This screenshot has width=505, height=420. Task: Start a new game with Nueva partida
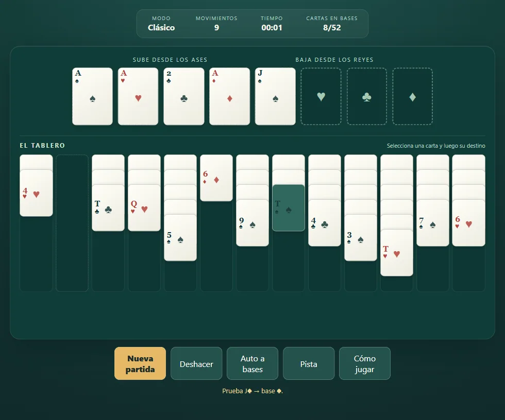(140, 363)
